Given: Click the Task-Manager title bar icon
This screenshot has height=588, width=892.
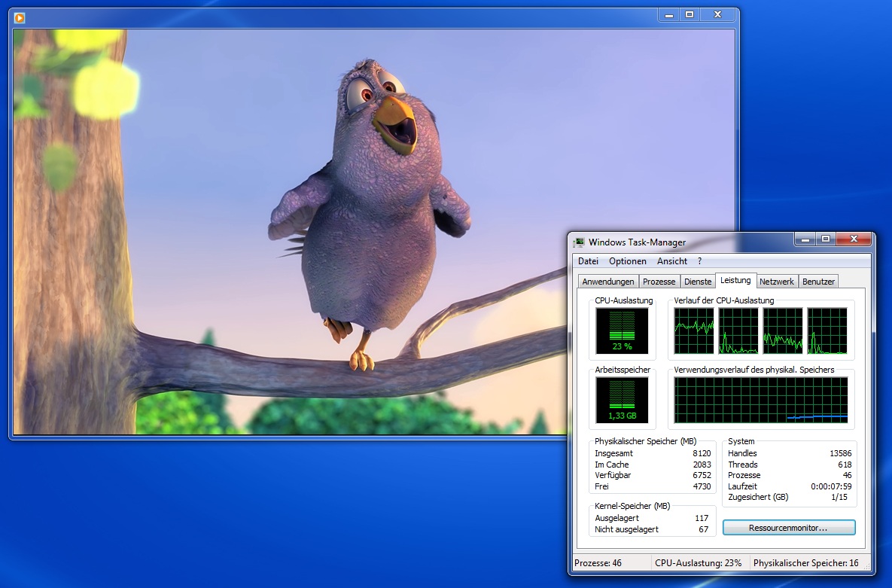Looking at the screenshot, I should coord(579,242).
